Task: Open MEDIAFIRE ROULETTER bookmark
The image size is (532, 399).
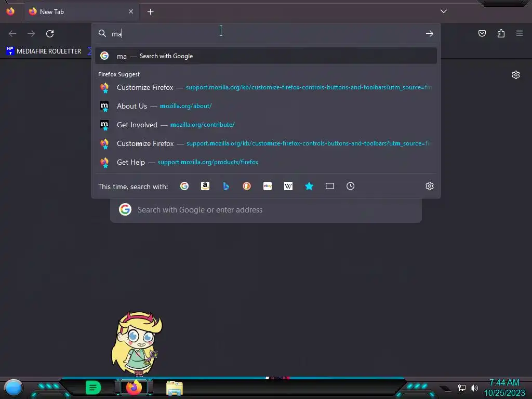Action: (x=44, y=51)
